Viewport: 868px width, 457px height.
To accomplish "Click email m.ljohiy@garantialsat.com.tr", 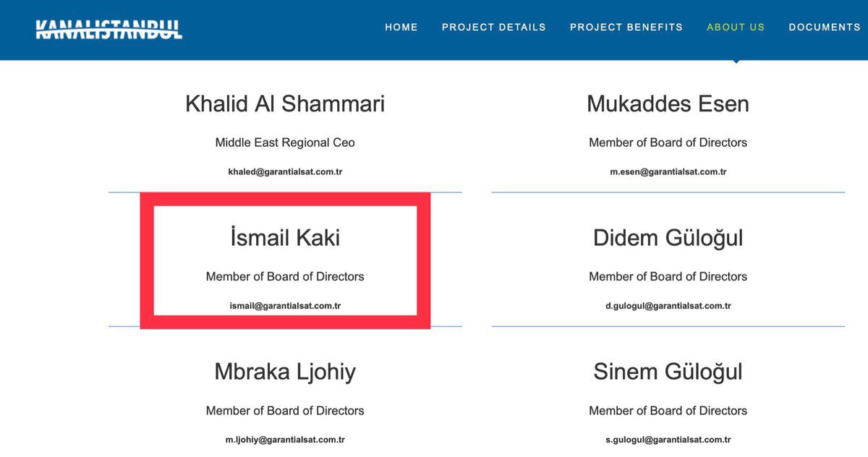I will [x=285, y=440].
